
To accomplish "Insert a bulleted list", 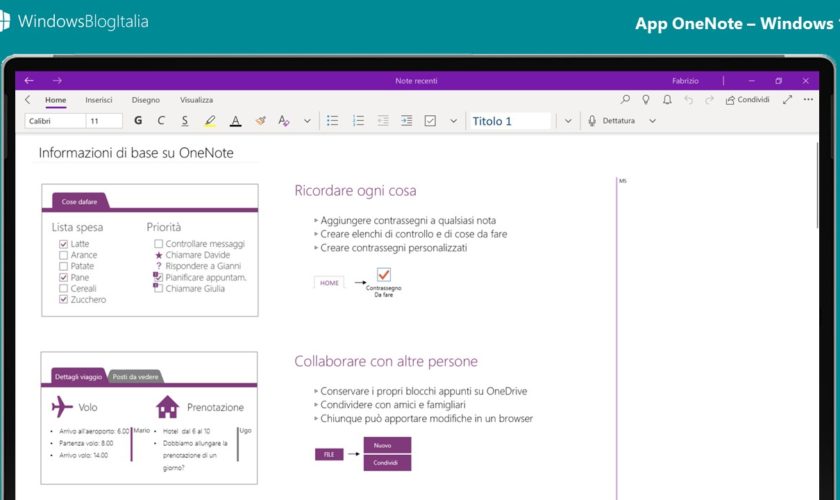I will click(x=333, y=121).
